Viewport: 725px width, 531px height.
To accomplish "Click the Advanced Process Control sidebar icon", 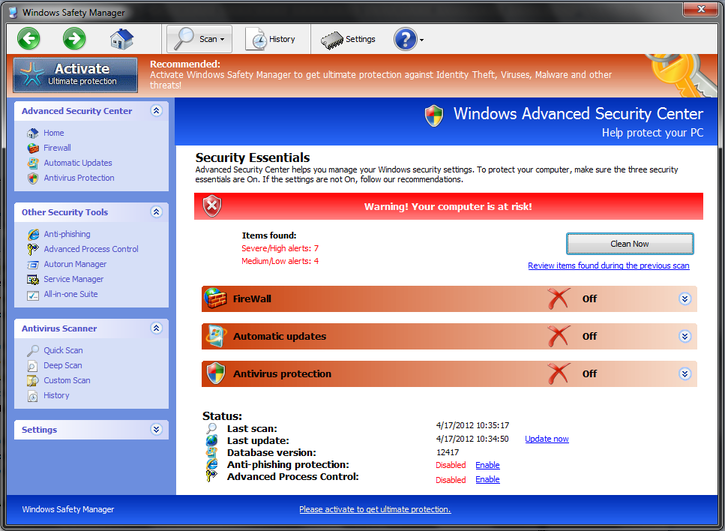I will pos(32,249).
